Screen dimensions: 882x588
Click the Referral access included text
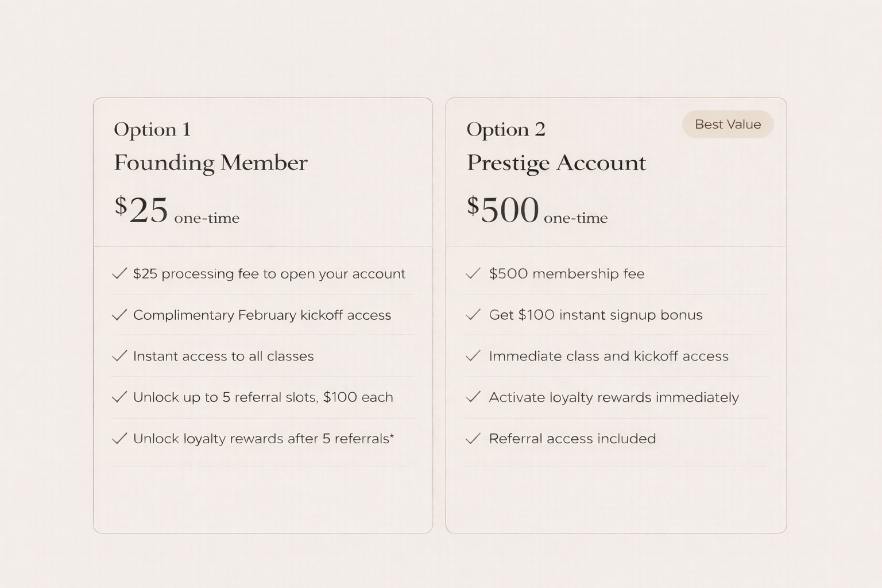tap(572, 439)
